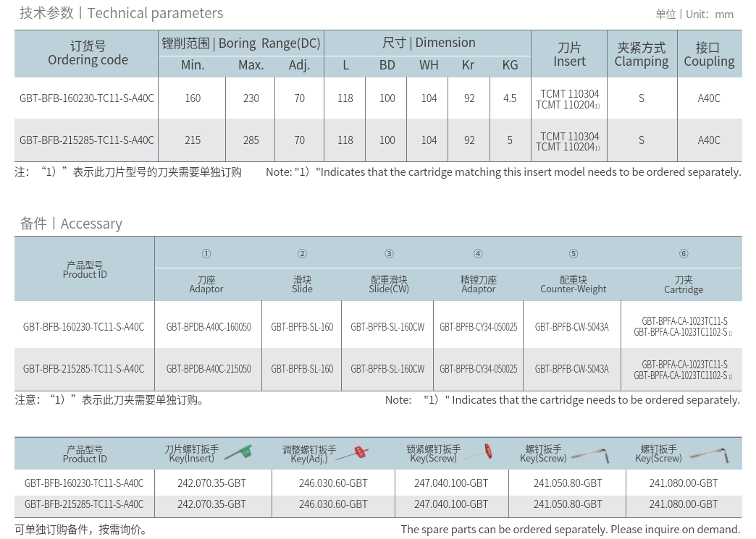Click the red-handled locking screw key icon

point(476,454)
